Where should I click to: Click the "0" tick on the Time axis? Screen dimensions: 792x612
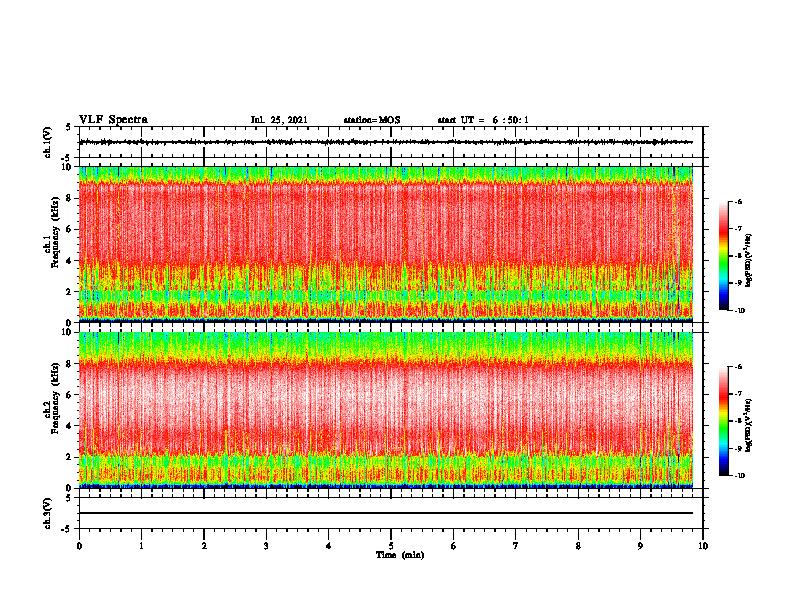point(79,546)
